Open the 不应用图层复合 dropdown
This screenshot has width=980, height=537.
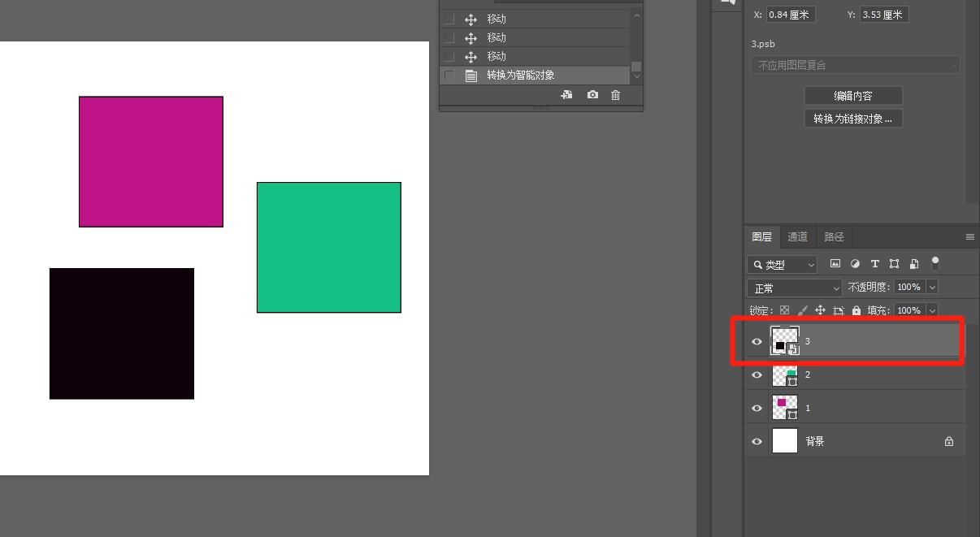(856, 65)
